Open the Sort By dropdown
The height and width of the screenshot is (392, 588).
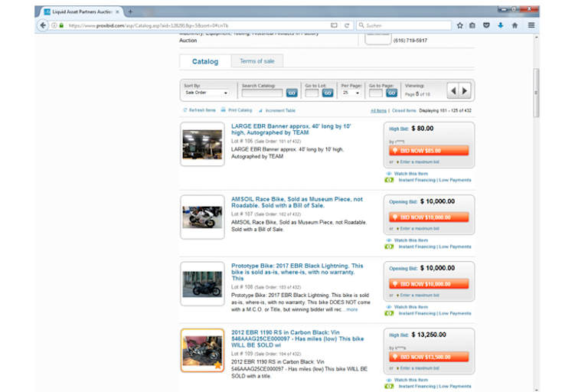coord(208,93)
